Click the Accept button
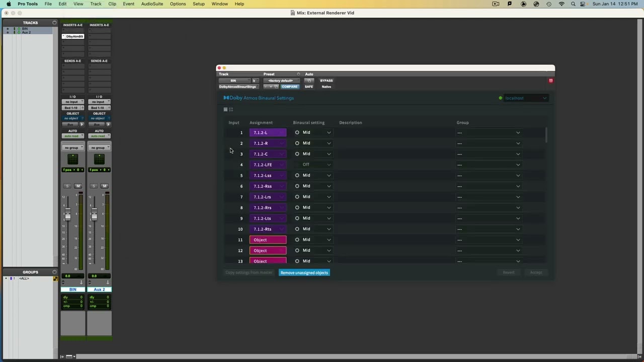This screenshot has width=644, height=362. coord(536,273)
